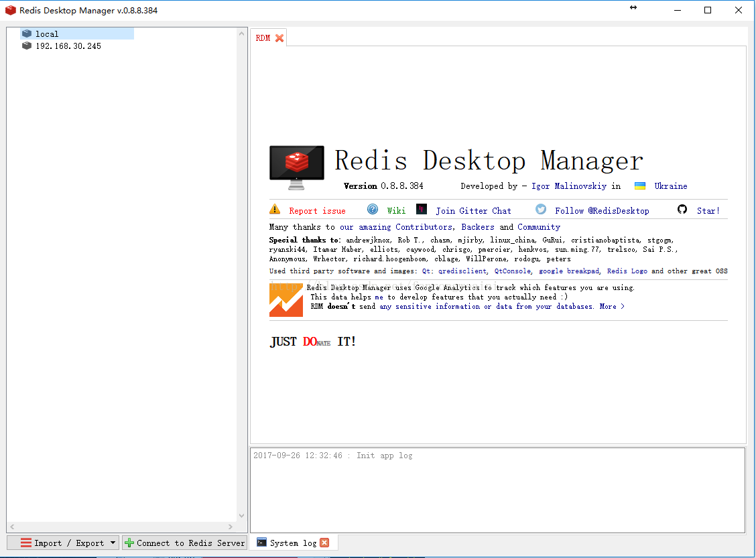Click the green plus icon for new connection

(x=129, y=543)
